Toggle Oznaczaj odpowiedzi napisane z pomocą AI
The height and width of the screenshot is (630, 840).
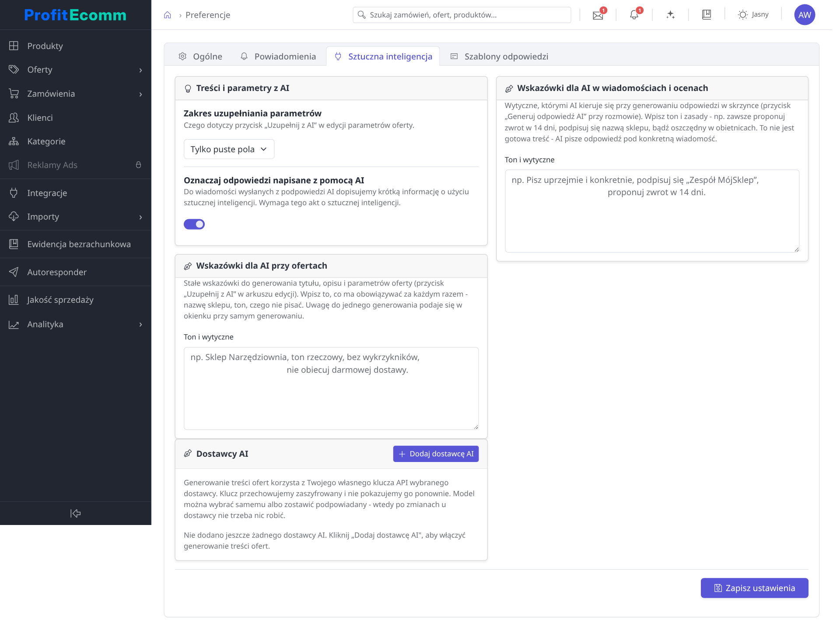coord(194,224)
